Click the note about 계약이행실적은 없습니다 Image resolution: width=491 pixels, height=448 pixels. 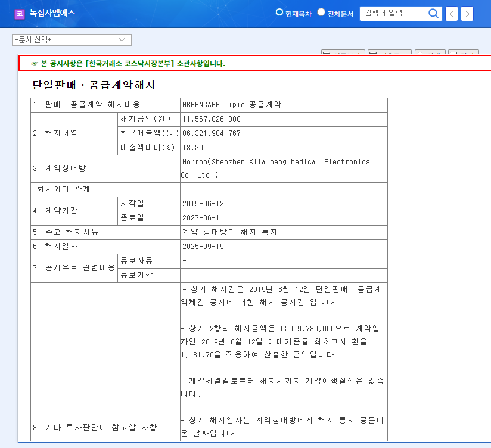tap(282, 388)
